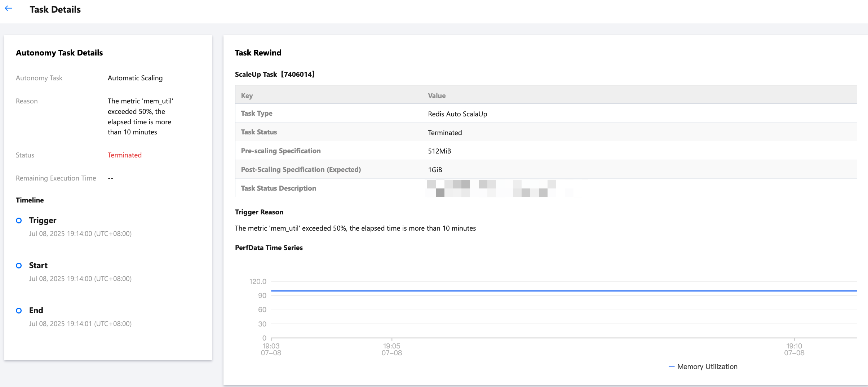868x387 pixels.
Task: Click the Value column header
Action: (437, 95)
